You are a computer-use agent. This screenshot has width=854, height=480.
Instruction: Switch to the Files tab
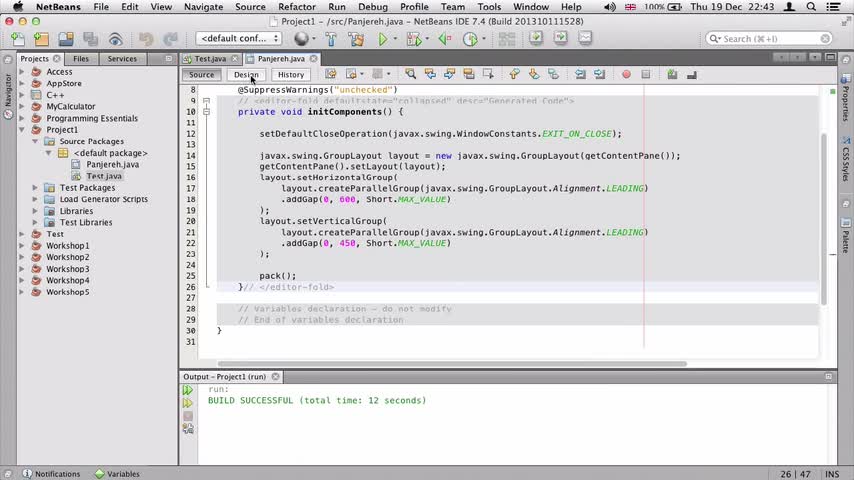(81, 58)
